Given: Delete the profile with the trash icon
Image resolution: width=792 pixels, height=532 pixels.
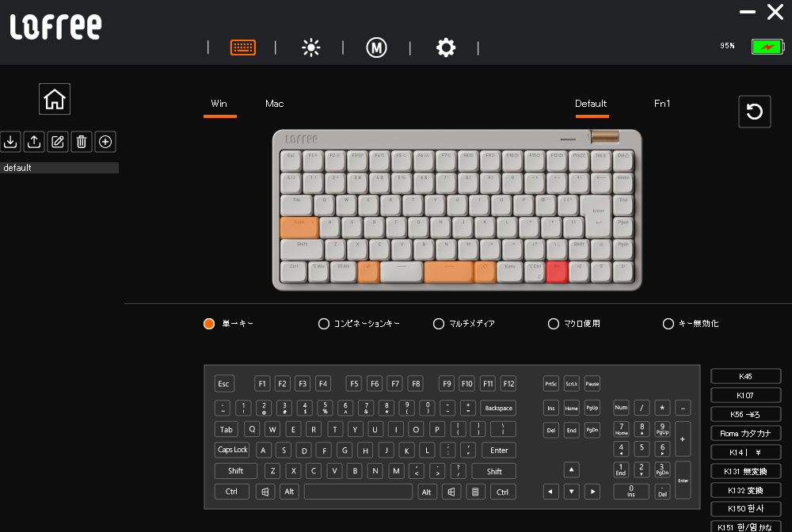Looking at the screenshot, I should 82,142.
